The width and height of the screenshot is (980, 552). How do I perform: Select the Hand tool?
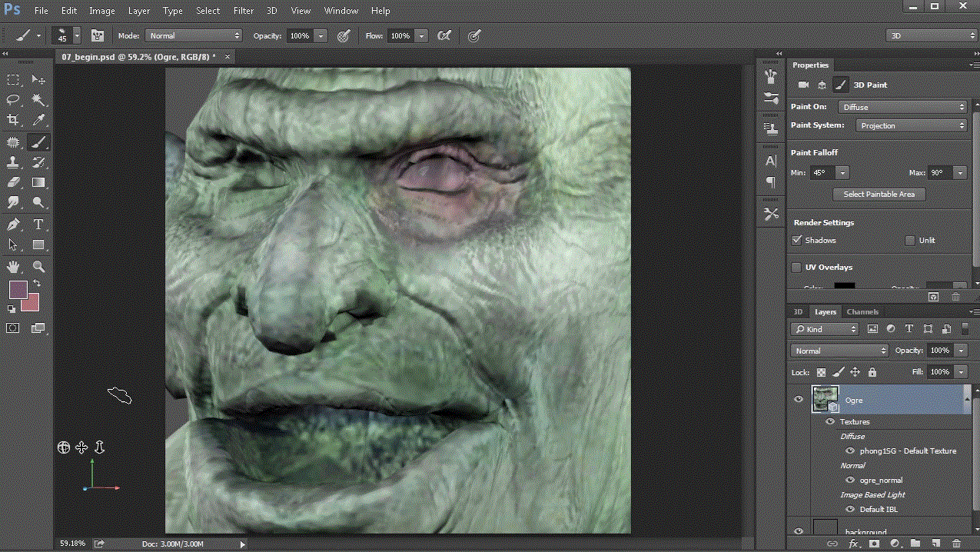(x=13, y=267)
